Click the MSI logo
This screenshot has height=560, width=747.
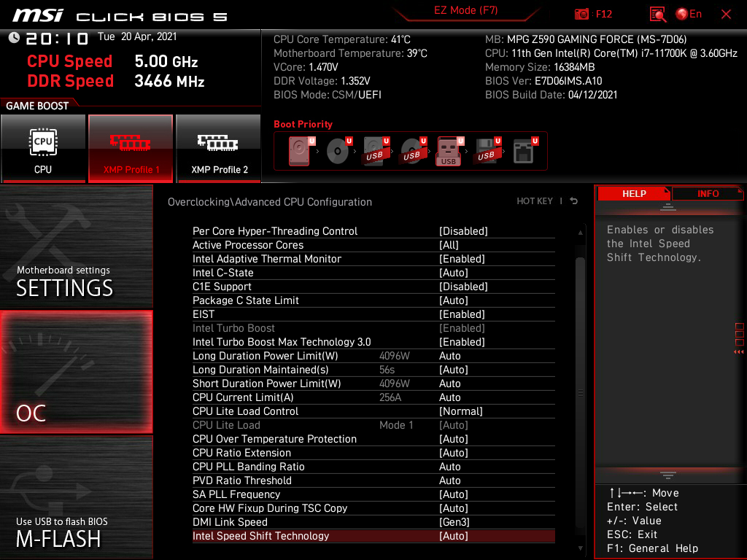pyautogui.click(x=38, y=16)
